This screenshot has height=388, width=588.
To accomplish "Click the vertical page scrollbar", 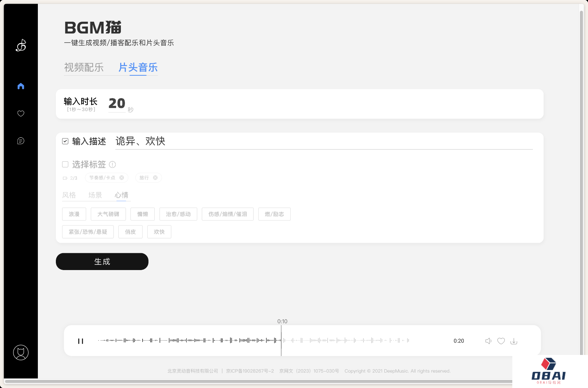I will click(581, 184).
